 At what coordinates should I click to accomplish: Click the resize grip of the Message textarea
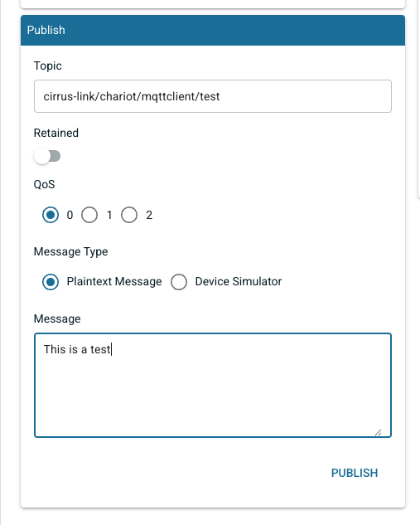pos(379,432)
